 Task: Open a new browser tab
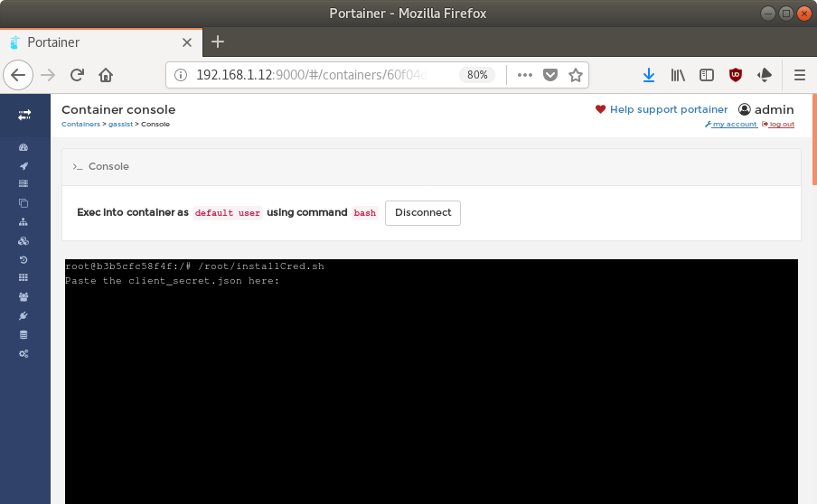(218, 42)
